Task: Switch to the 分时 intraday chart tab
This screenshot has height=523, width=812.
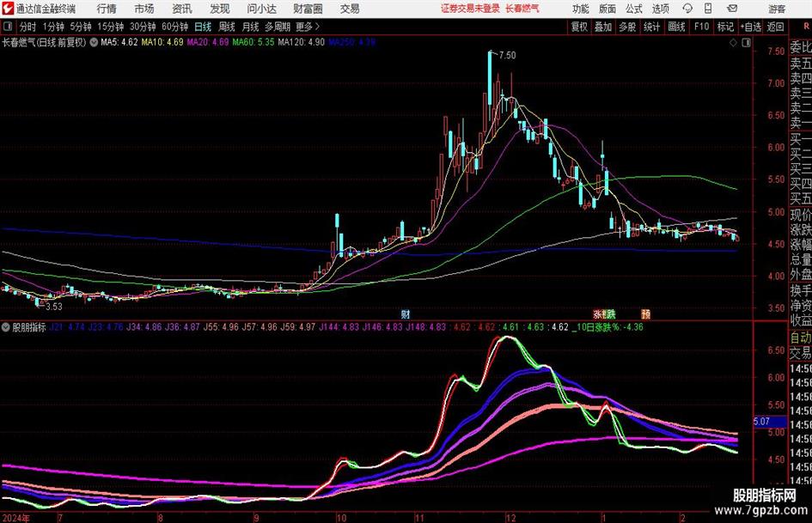Action: (x=27, y=27)
